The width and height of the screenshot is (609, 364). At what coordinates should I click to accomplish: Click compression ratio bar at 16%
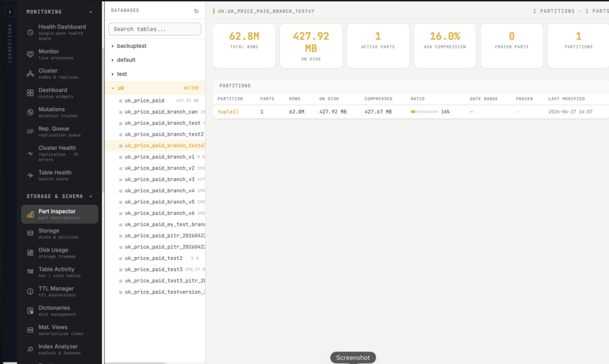pyautogui.click(x=424, y=111)
